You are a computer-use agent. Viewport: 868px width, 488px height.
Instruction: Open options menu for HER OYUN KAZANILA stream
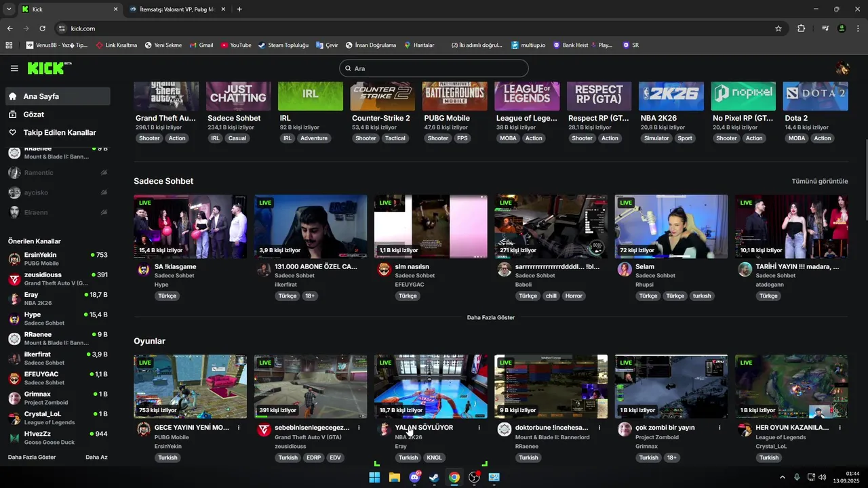(840, 428)
